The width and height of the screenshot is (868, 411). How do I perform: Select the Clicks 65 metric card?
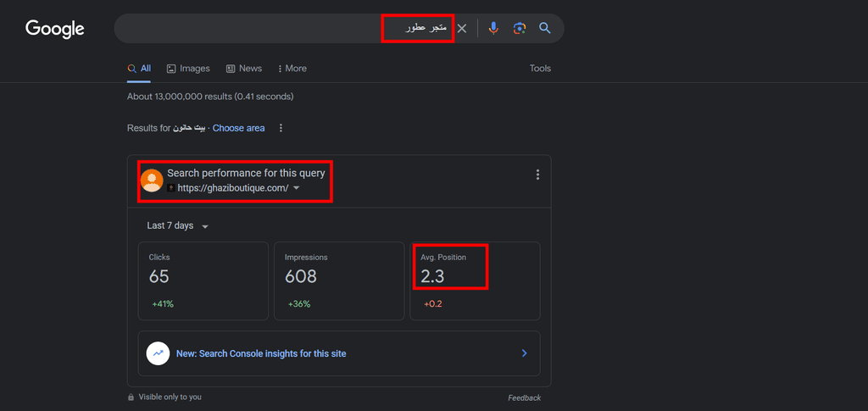pyautogui.click(x=203, y=281)
